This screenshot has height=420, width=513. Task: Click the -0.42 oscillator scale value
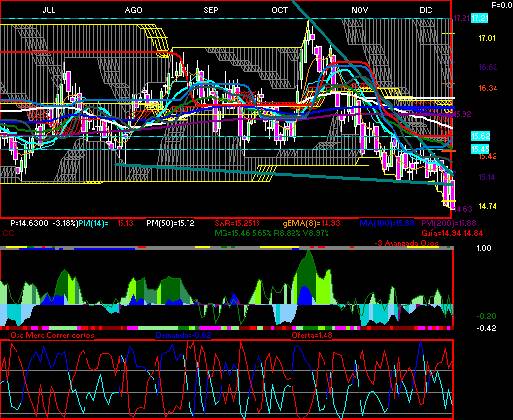tap(486, 328)
